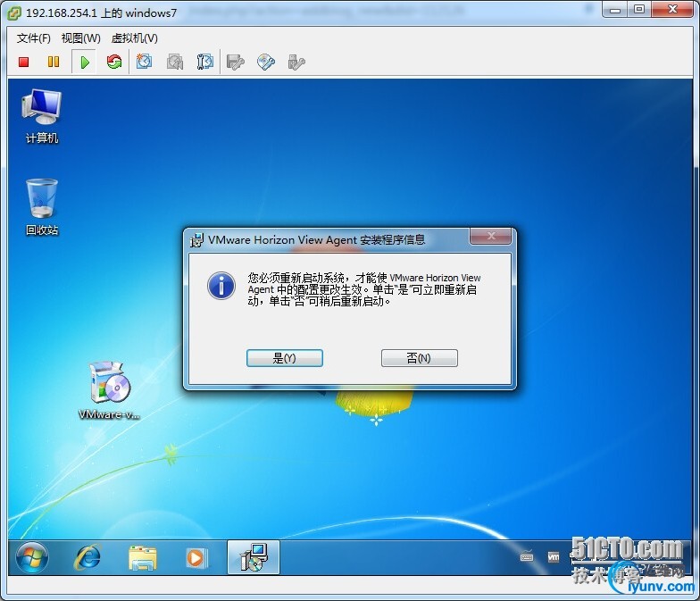Viewport: 700px width, 601px height.
Task: Launch Internet Explorer from the taskbar
Action: point(87,557)
